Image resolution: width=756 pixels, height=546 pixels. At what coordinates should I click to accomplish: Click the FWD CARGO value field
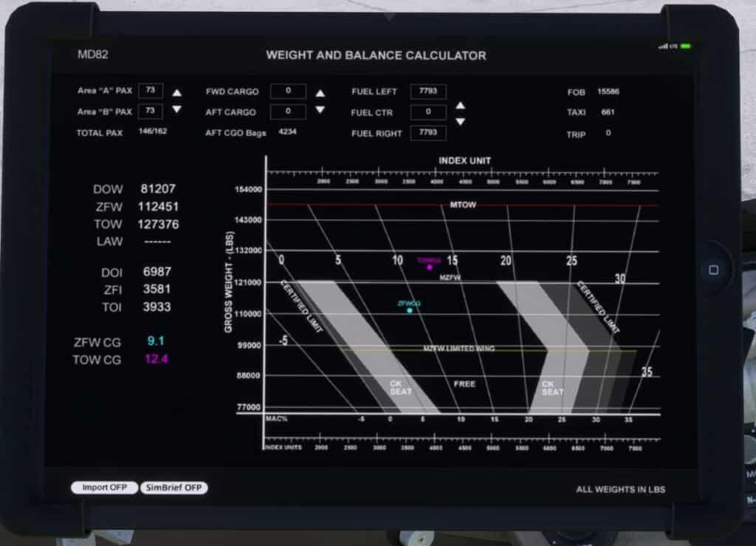click(x=288, y=92)
